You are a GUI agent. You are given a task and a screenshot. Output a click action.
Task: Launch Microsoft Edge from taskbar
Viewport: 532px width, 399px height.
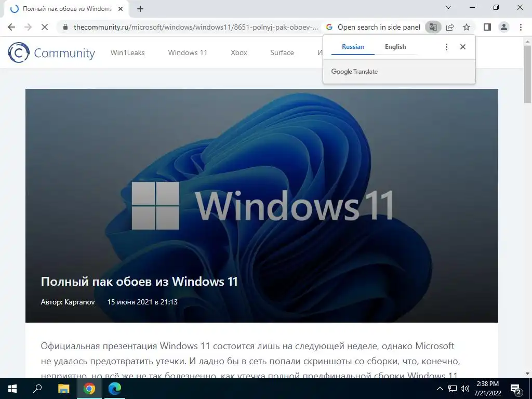[115, 389]
